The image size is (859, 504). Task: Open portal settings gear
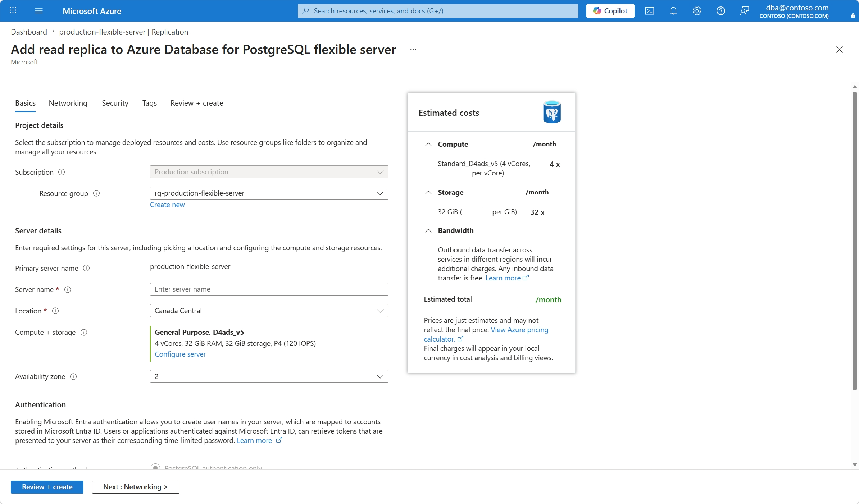(697, 11)
